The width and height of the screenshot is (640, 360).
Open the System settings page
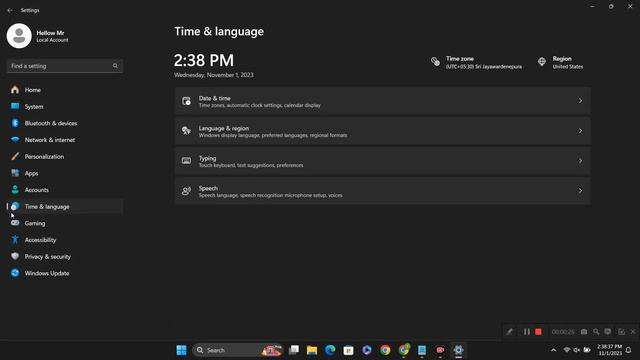[65, 107]
